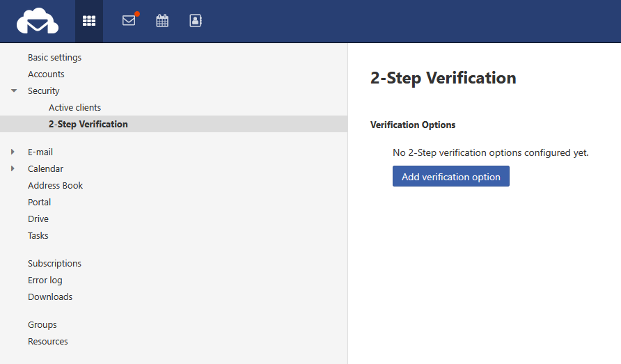Select Basic settings in sidebar
The height and width of the screenshot is (364, 621).
pyautogui.click(x=54, y=58)
